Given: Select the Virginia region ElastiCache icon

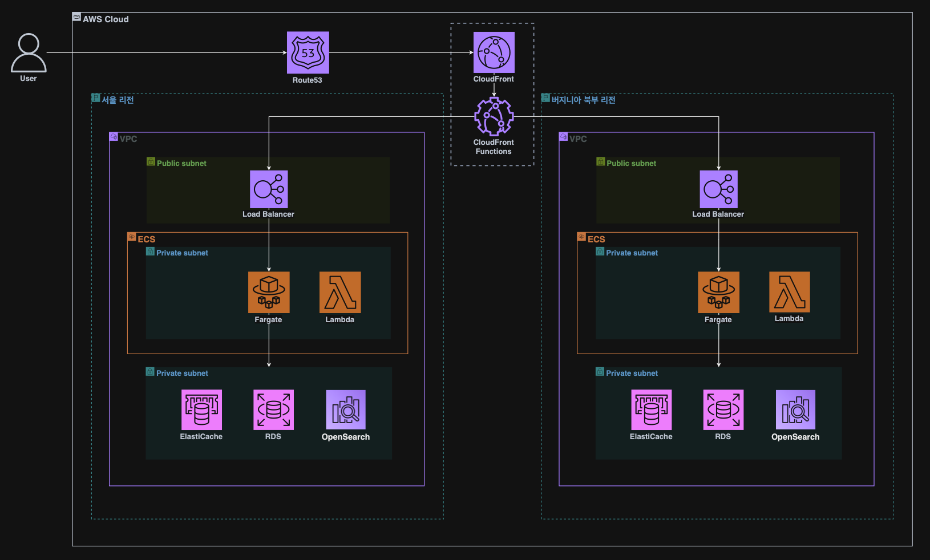Looking at the screenshot, I should [x=651, y=409].
